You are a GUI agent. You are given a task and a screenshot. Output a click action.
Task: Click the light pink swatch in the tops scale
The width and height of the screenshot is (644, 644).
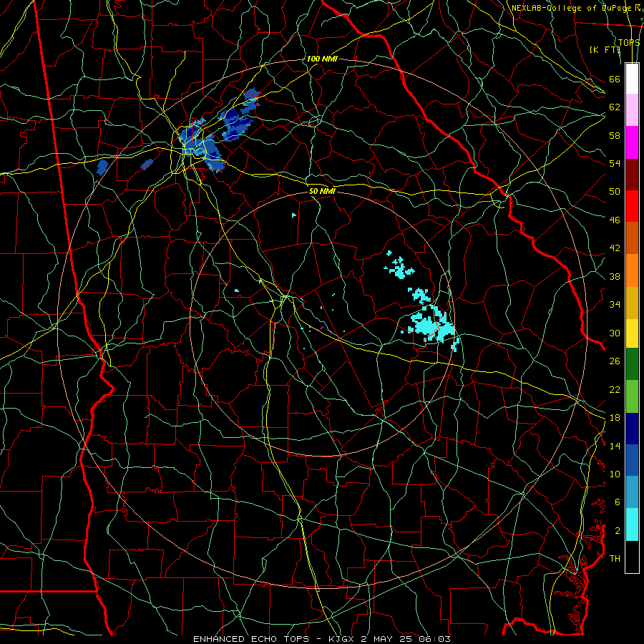[x=632, y=110]
